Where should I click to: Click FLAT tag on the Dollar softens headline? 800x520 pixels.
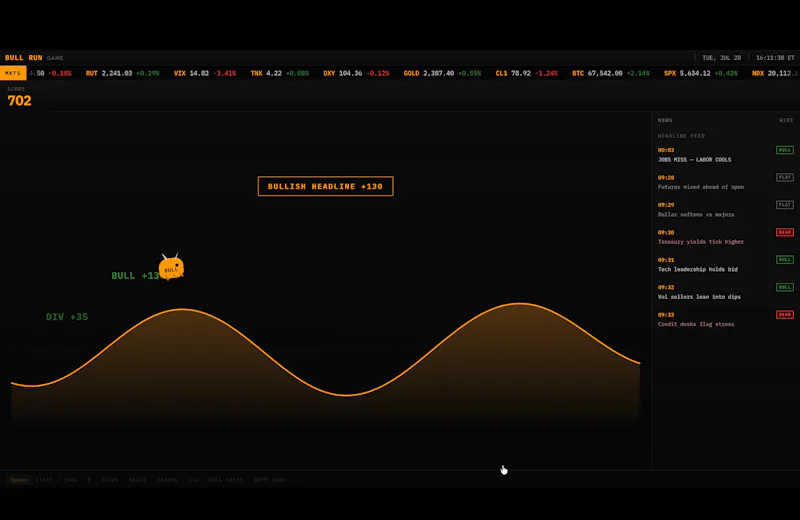[785, 205]
